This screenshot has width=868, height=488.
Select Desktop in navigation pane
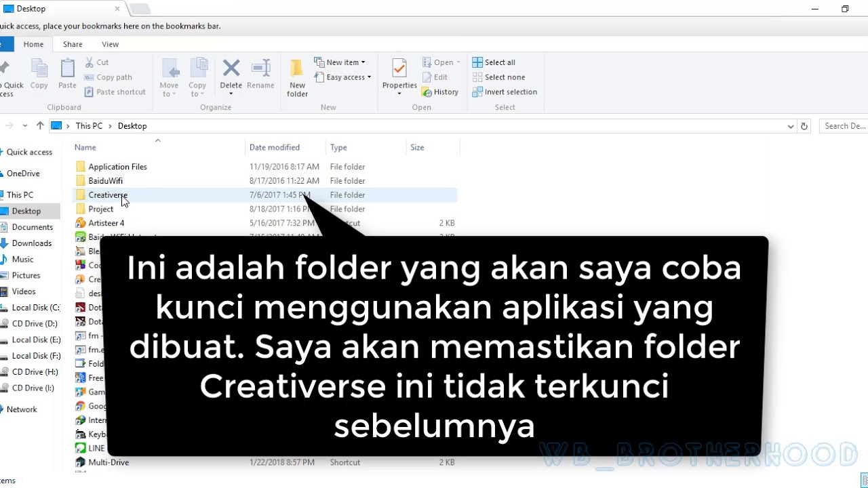click(x=26, y=211)
